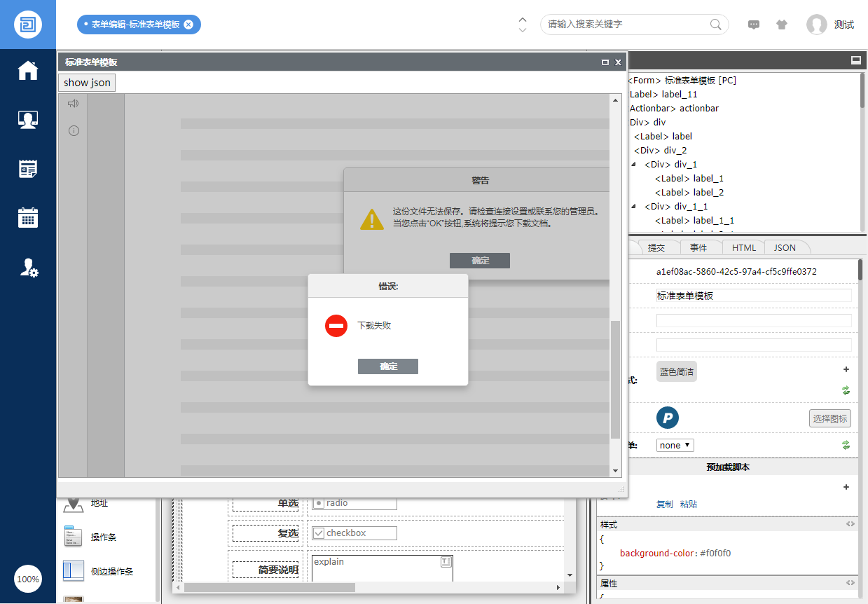Click the blue P form icon
The height and width of the screenshot is (604, 868).
click(x=668, y=418)
